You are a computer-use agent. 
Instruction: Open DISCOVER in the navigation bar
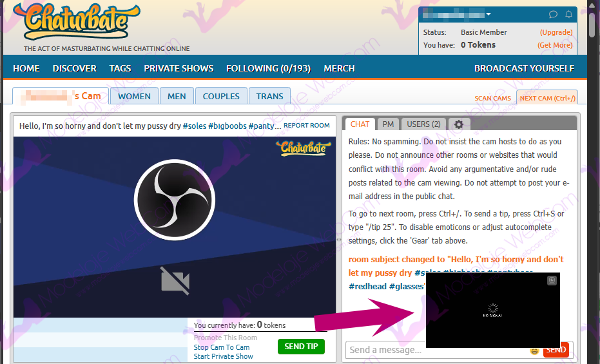pyautogui.click(x=75, y=68)
